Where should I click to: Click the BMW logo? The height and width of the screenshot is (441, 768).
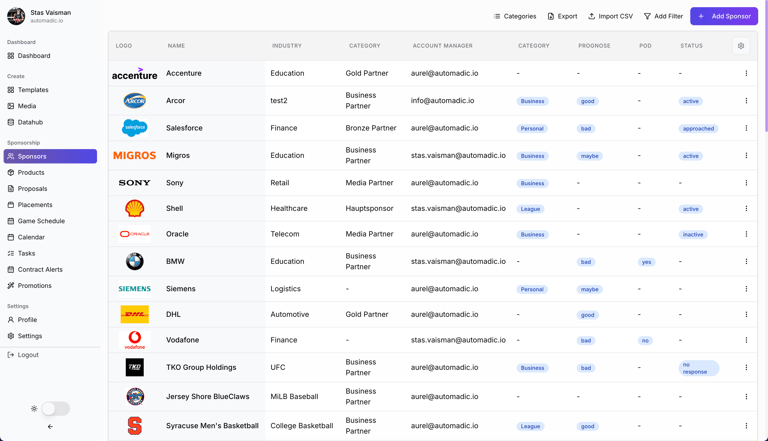coord(135,262)
